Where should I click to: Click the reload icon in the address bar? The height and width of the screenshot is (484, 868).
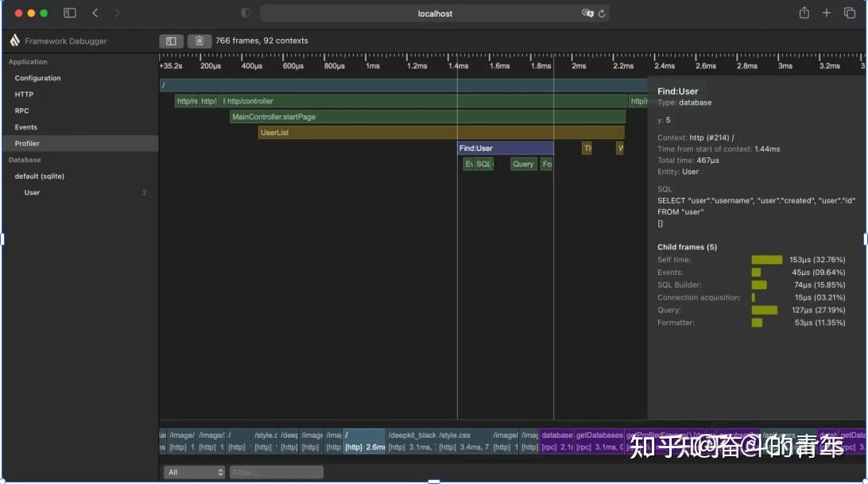[602, 13]
